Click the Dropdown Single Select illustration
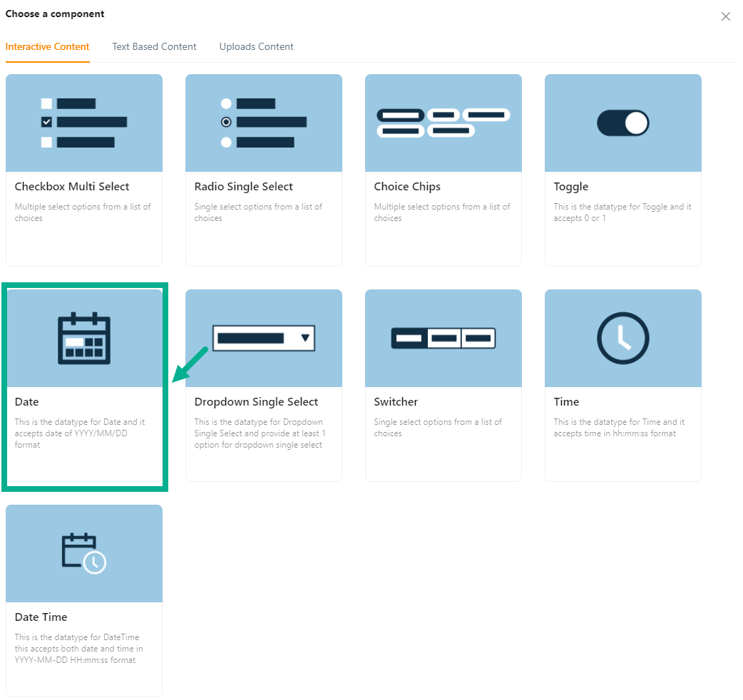 (x=263, y=338)
